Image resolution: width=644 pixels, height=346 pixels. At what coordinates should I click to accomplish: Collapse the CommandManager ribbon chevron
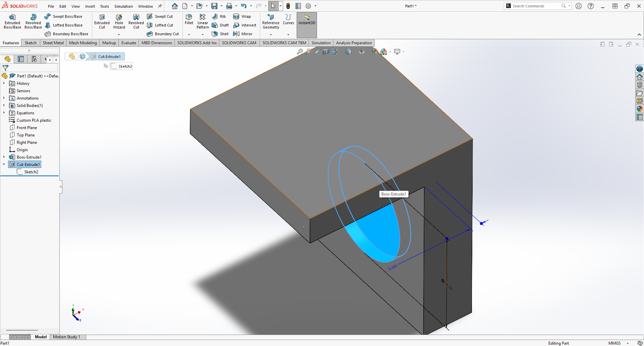pyautogui.click(x=639, y=35)
